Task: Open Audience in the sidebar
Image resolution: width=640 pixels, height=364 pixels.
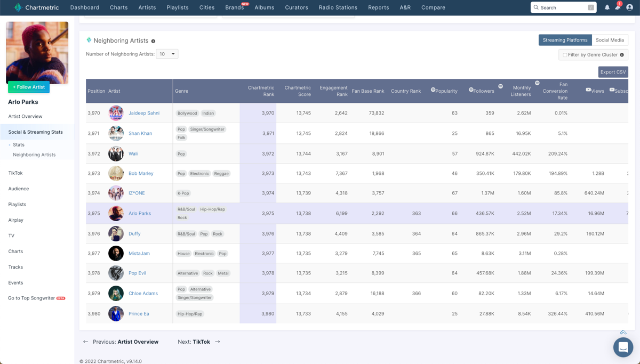Action: [x=19, y=189]
